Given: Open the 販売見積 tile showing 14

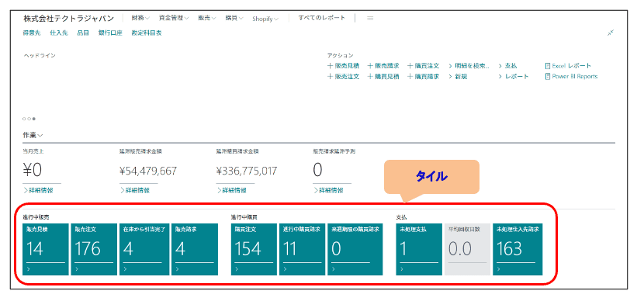Looking at the screenshot, I should coord(46,249).
